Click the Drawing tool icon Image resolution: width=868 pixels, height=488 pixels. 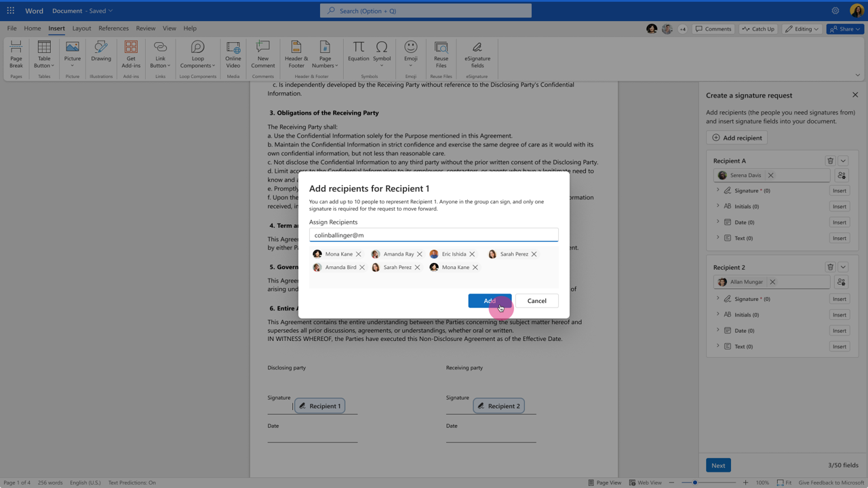101,52
